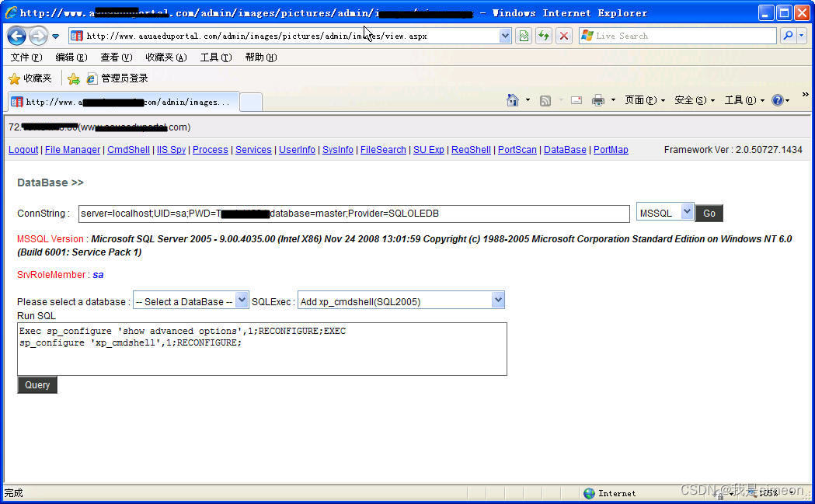Screen dimensions: 815x504
Task: Click the Logout link
Action: point(23,150)
